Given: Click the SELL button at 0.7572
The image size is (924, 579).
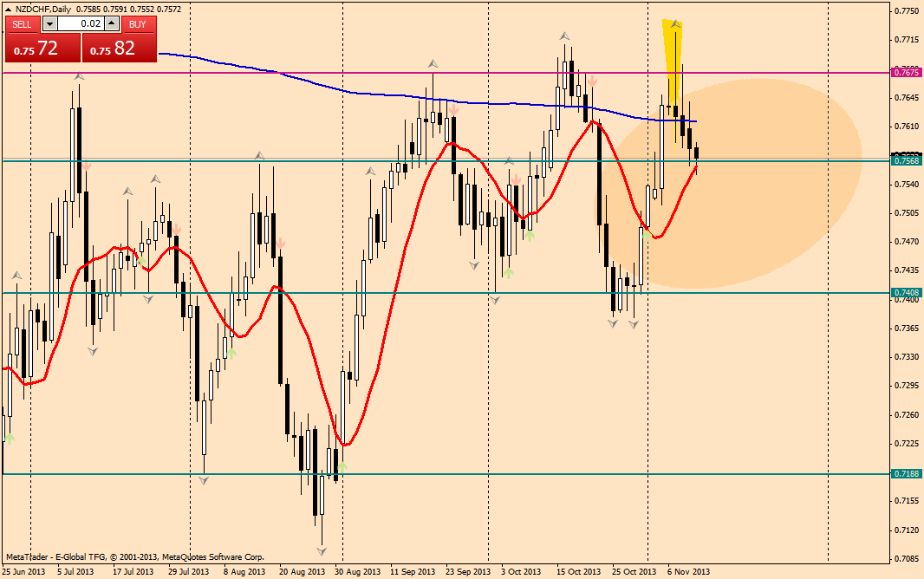Looking at the screenshot, I should [42, 48].
